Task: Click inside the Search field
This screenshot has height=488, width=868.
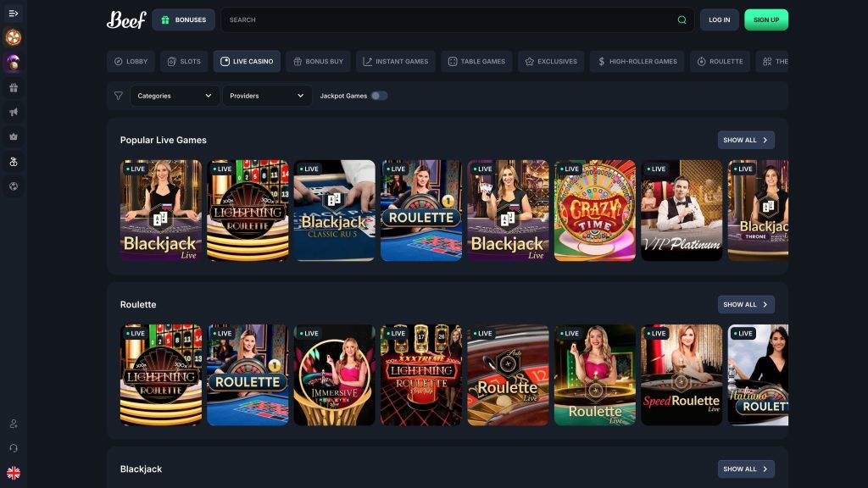Action: click(457, 20)
